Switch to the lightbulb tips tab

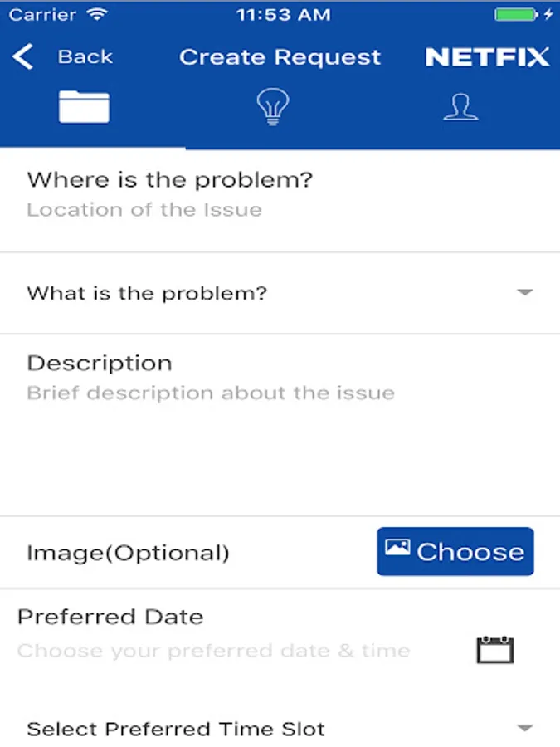click(x=272, y=107)
